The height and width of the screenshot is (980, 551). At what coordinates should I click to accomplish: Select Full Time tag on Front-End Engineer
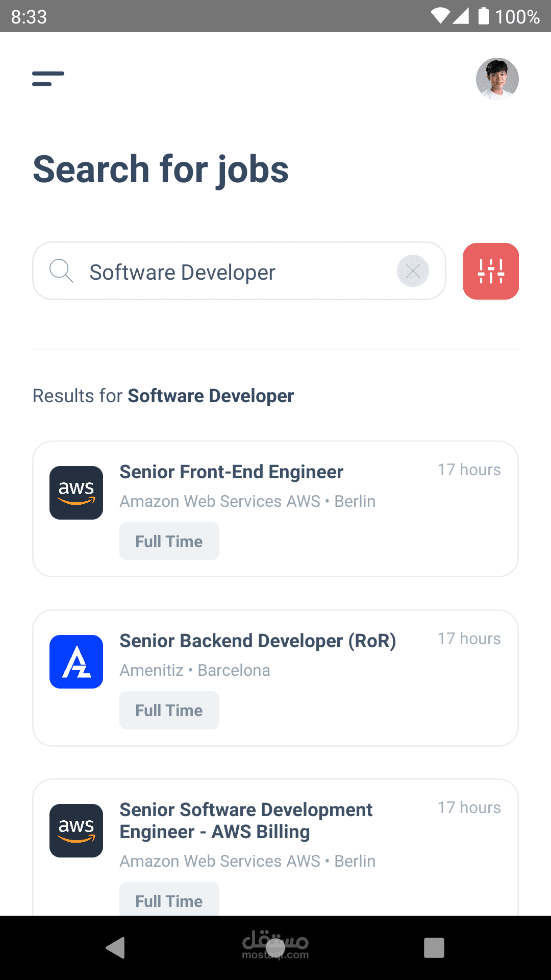169,541
